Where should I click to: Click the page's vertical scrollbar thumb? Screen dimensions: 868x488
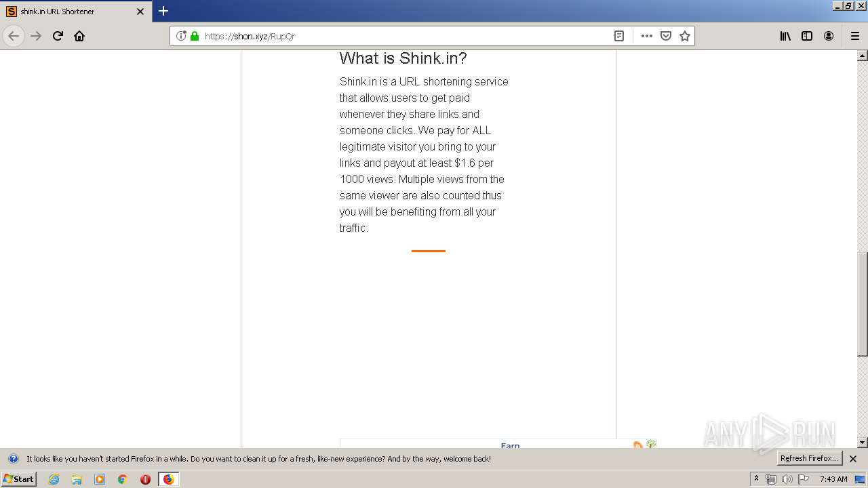(x=863, y=304)
